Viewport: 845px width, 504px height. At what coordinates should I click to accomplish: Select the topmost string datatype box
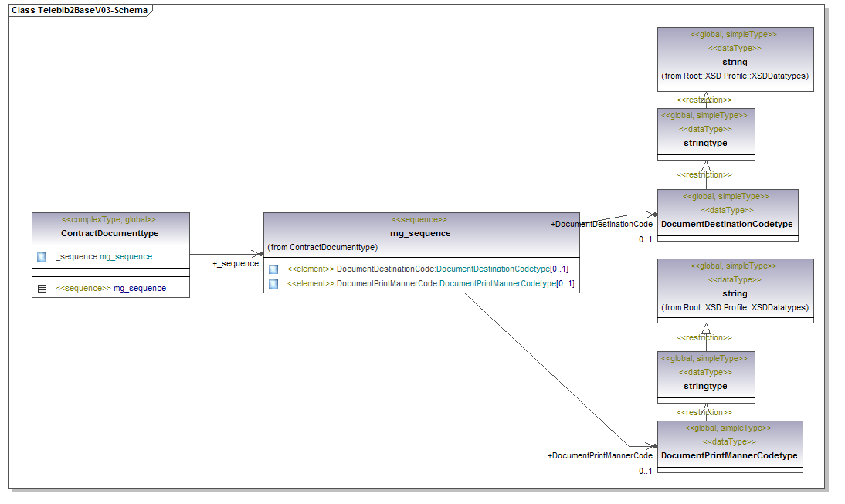click(x=735, y=62)
